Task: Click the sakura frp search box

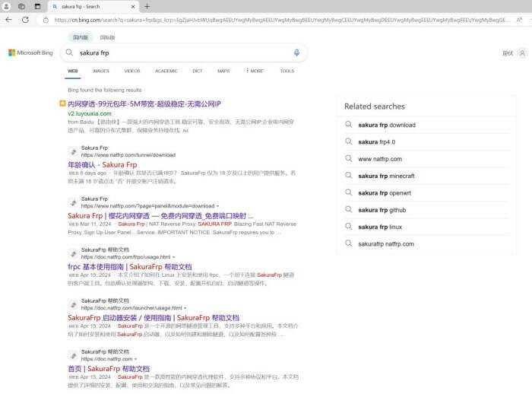Action: [183, 53]
